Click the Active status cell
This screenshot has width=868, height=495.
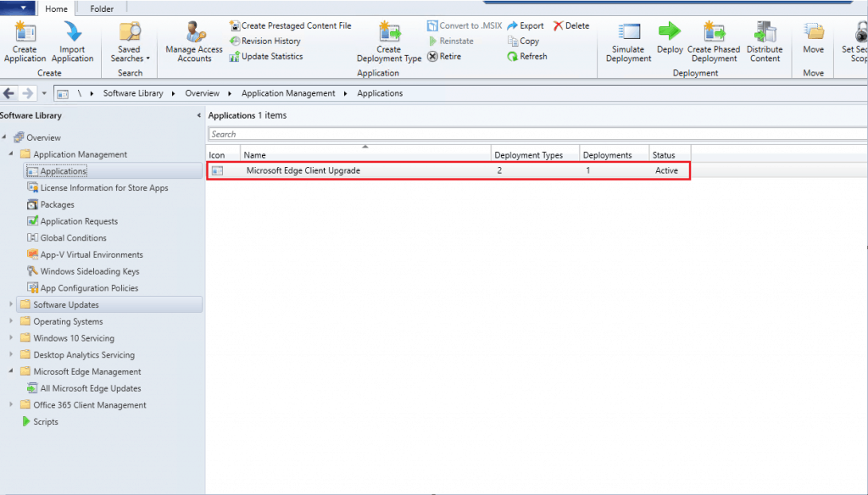coord(666,170)
